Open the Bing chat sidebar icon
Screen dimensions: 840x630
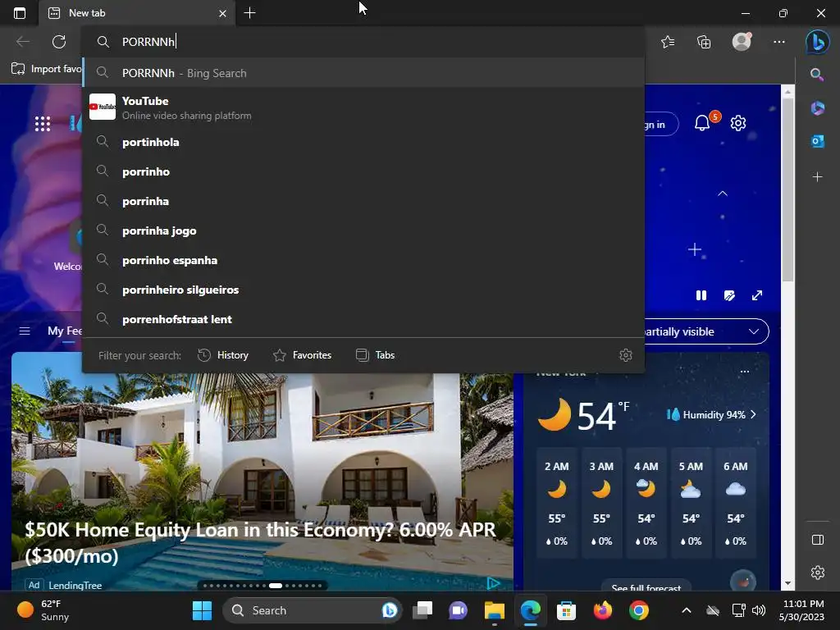point(818,42)
